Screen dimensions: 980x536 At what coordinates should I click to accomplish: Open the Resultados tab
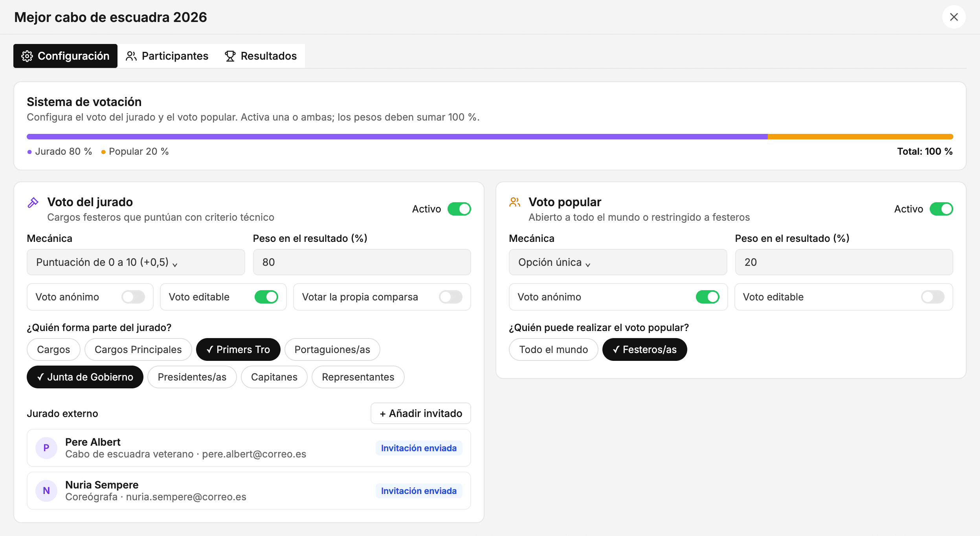261,56
